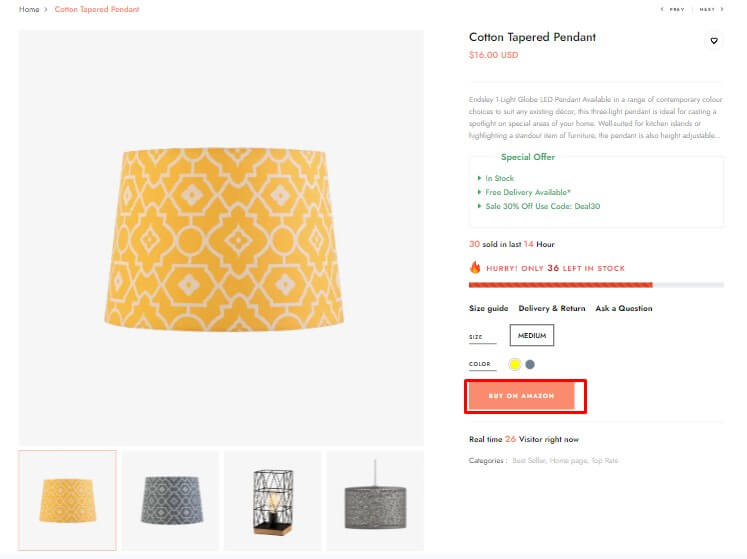Image resolution: width=747 pixels, height=559 pixels.
Task: Click the red stock progress bar
Action: click(560, 285)
